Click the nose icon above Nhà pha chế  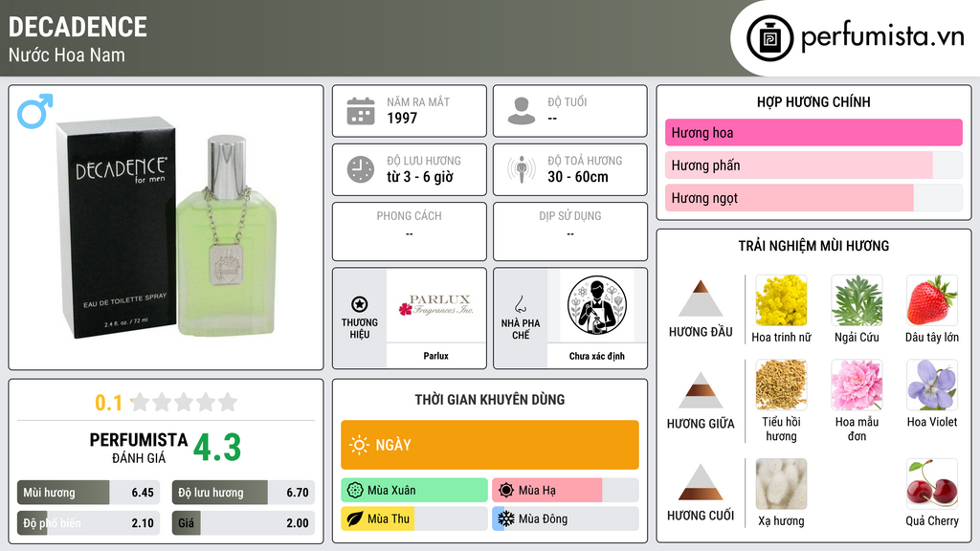520,304
